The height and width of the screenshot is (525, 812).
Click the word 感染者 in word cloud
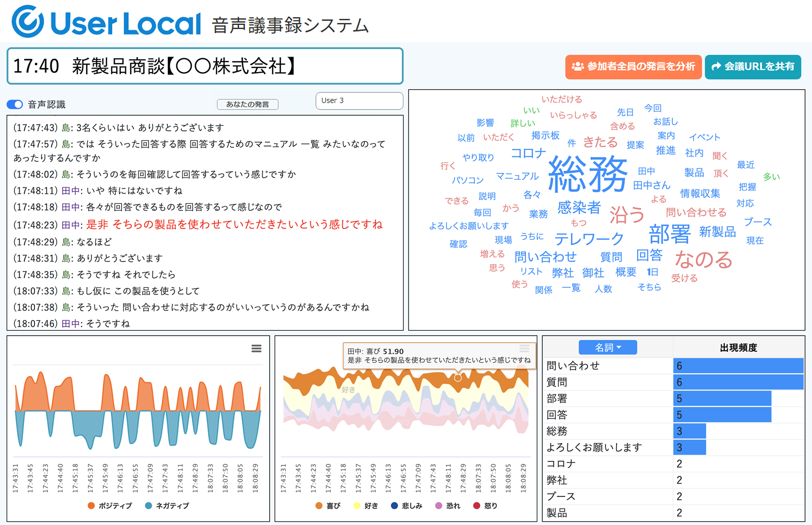(x=579, y=207)
